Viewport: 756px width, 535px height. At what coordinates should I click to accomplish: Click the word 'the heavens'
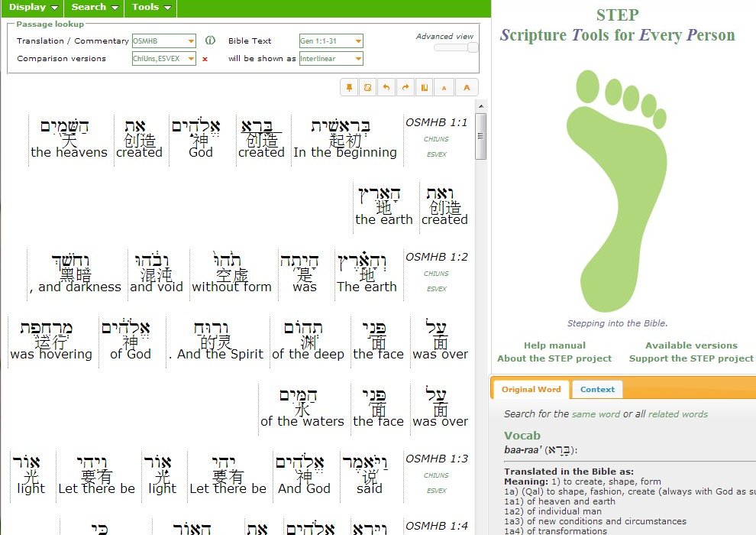pos(69,152)
